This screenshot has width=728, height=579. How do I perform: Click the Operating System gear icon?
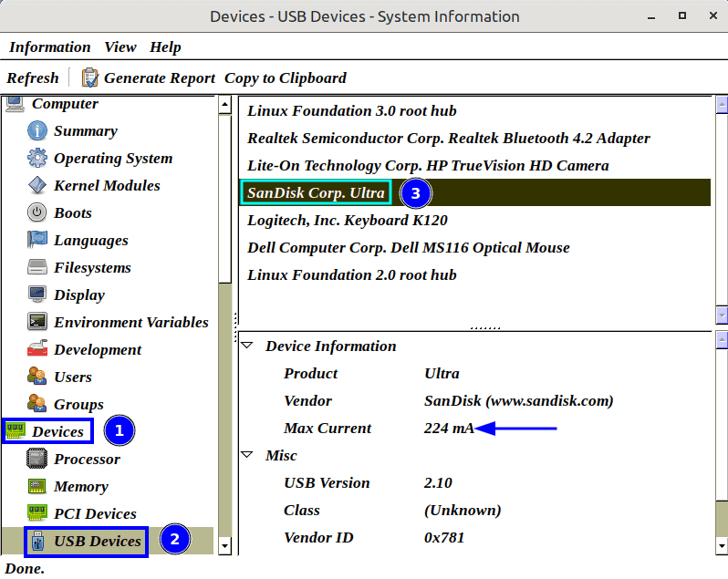click(36, 159)
